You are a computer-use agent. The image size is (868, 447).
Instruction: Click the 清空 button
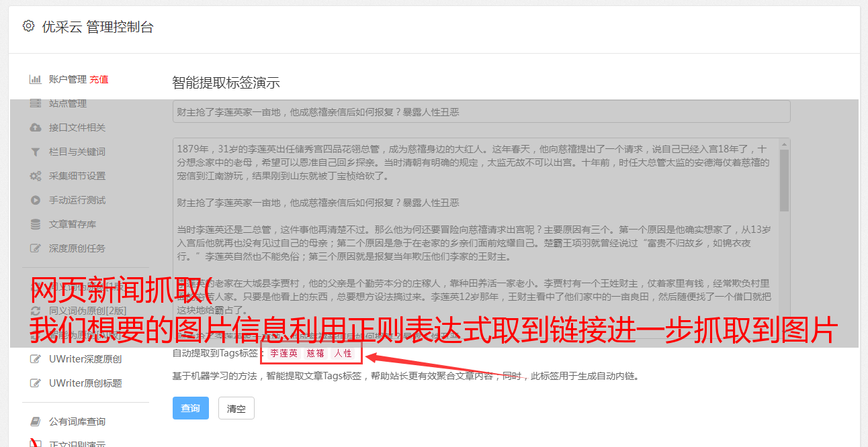coord(236,408)
